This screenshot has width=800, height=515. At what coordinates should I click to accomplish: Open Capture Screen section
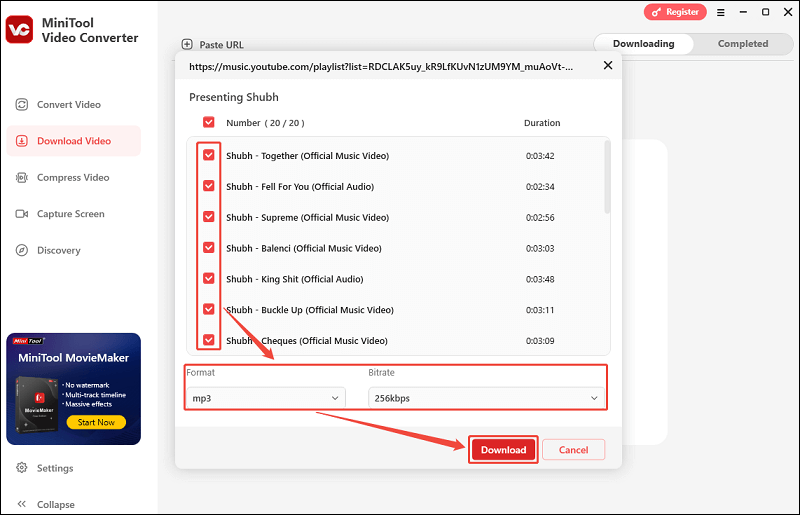[x=73, y=214]
